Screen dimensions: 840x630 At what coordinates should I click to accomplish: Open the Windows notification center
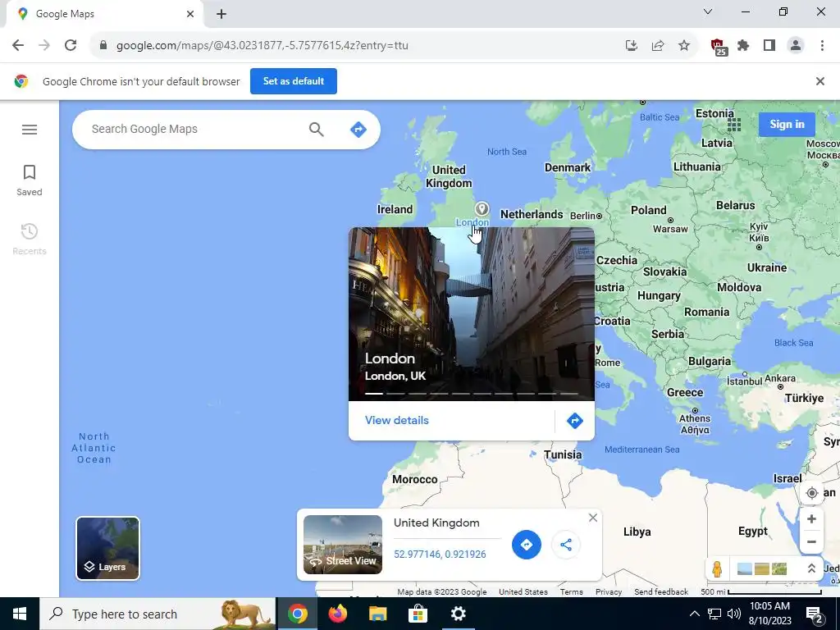click(x=814, y=614)
